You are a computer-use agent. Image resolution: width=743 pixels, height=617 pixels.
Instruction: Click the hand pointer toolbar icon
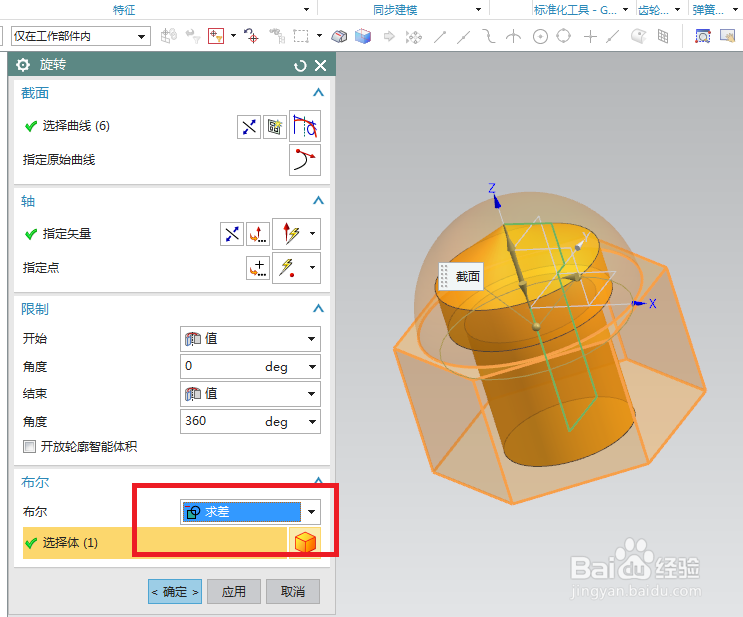(x=727, y=36)
